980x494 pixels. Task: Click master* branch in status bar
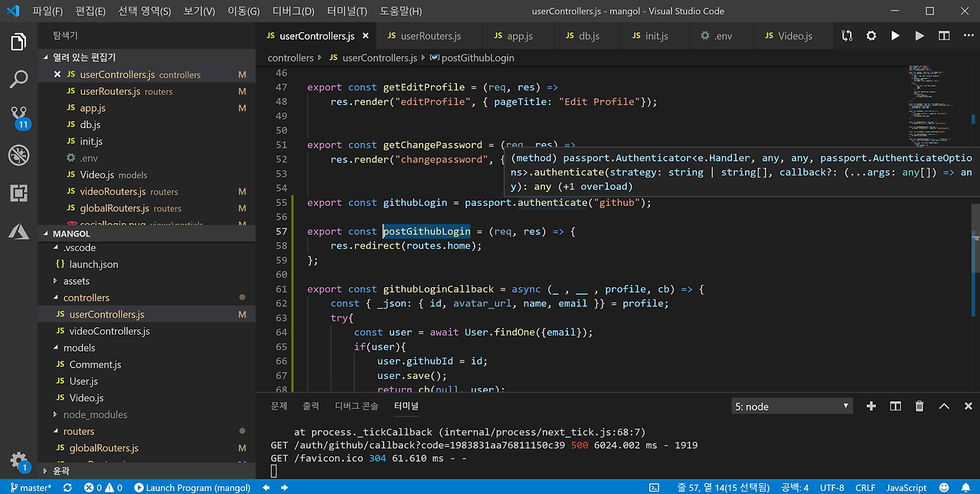(x=31, y=488)
